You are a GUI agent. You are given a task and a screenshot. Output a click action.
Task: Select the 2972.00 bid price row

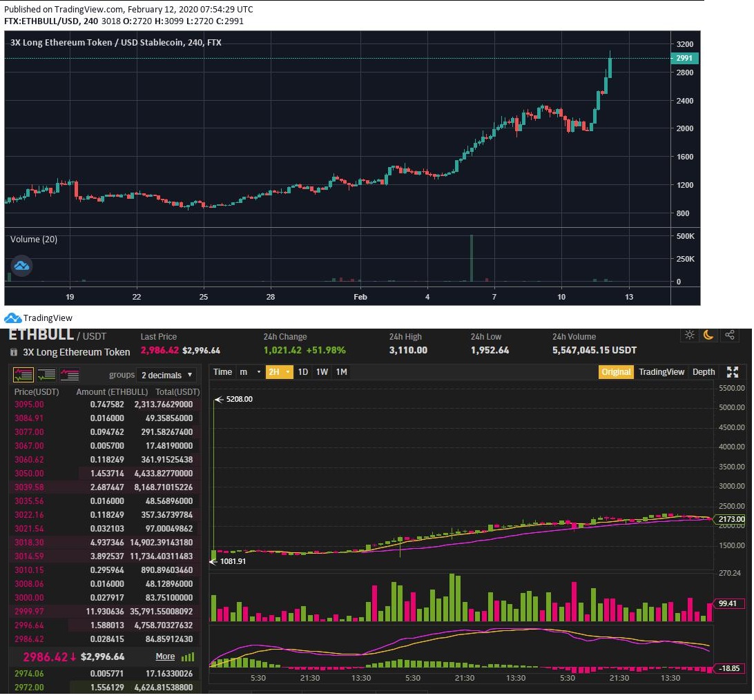coord(105,688)
